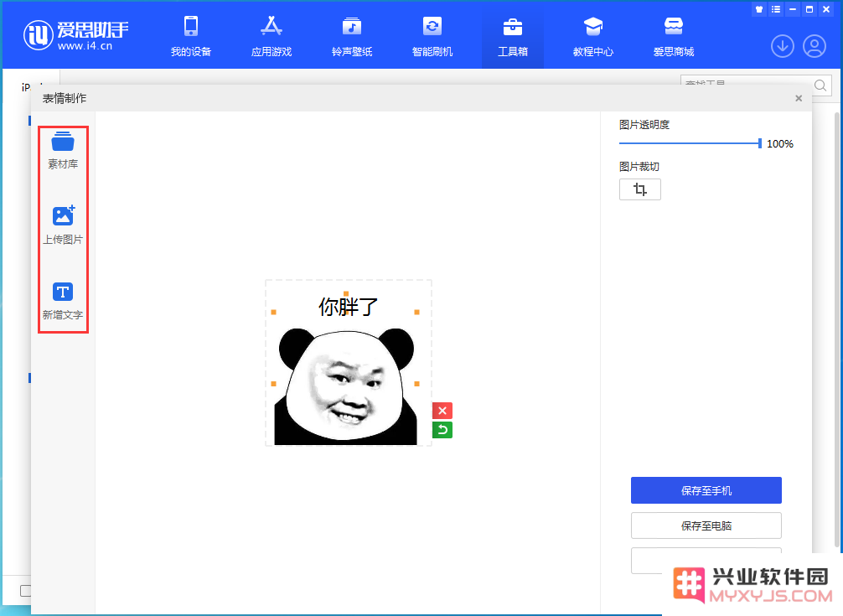Click 保存至手机 button

click(706, 490)
